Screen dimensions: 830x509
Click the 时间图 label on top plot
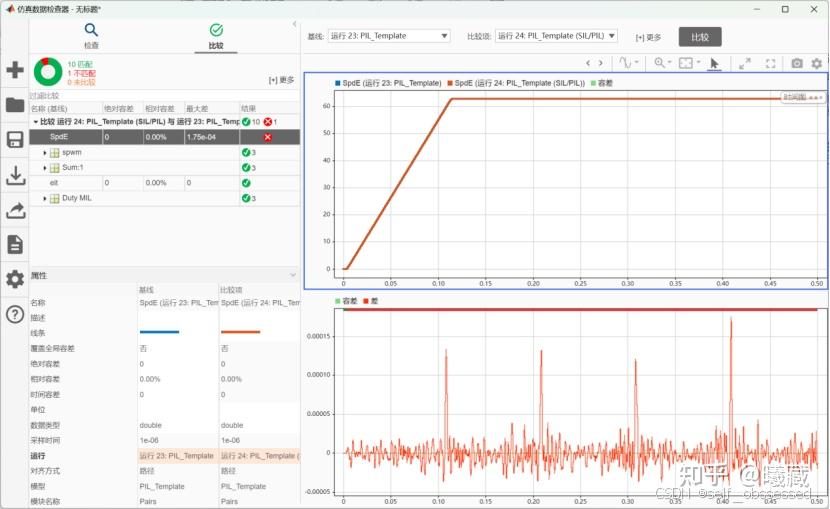click(x=795, y=97)
